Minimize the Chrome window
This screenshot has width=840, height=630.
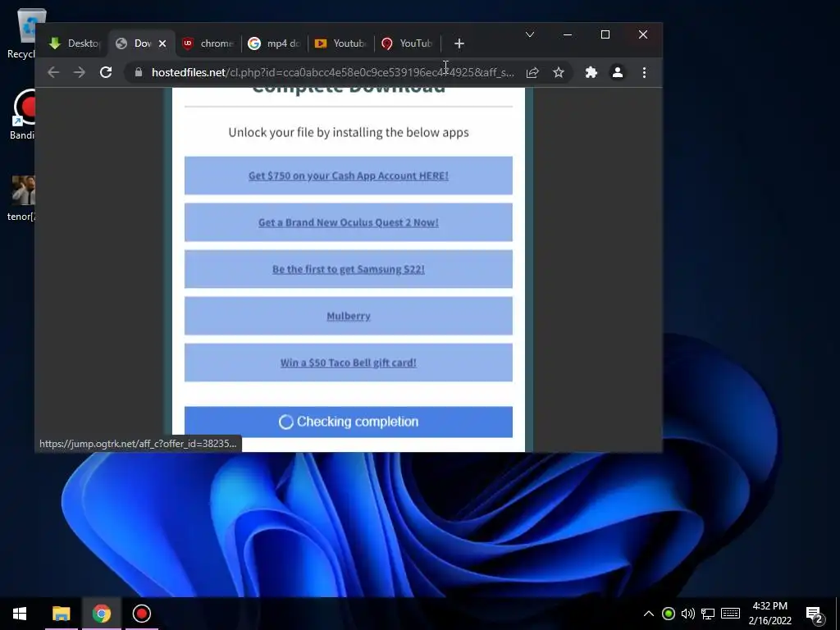(568, 34)
